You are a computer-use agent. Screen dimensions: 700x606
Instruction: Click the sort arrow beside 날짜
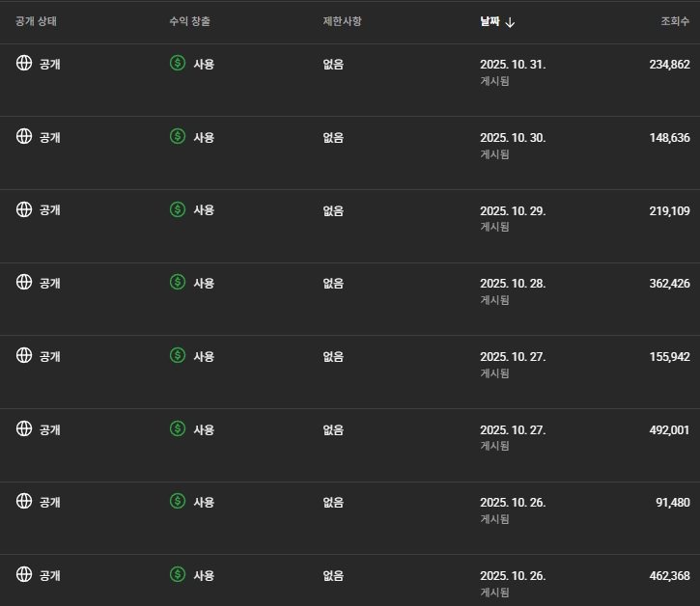[510, 22]
